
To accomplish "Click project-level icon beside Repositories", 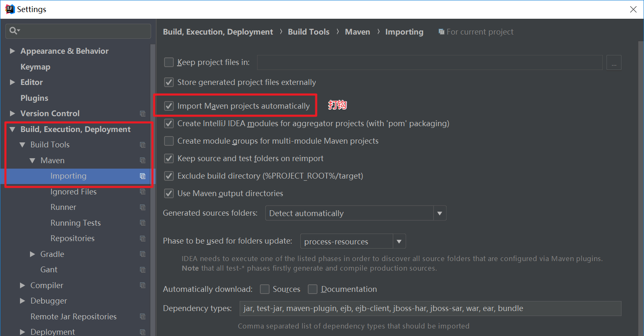I will point(142,239).
